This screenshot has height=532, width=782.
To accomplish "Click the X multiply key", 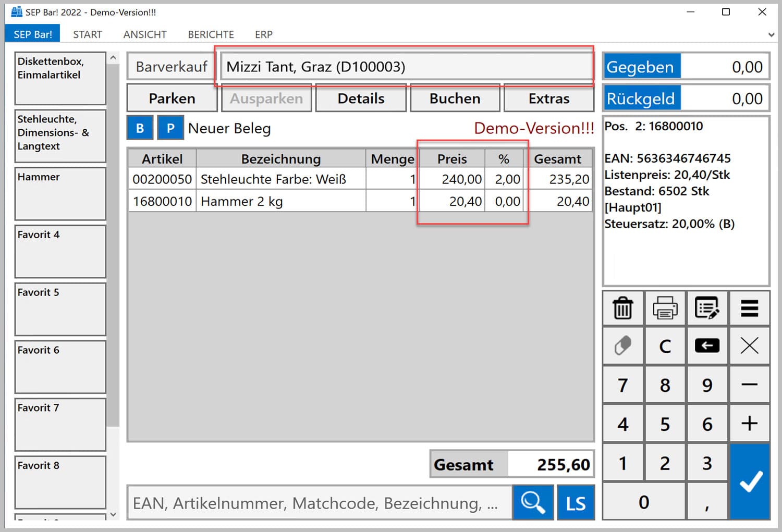I will [x=750, y=345].
